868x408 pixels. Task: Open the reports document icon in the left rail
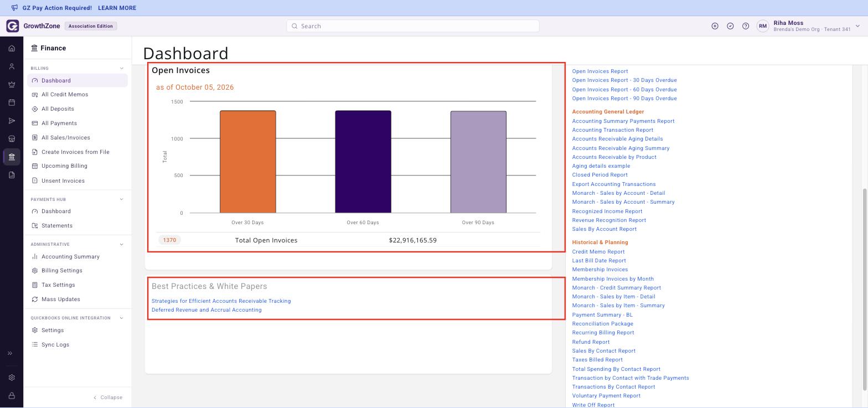pos(12,175)
